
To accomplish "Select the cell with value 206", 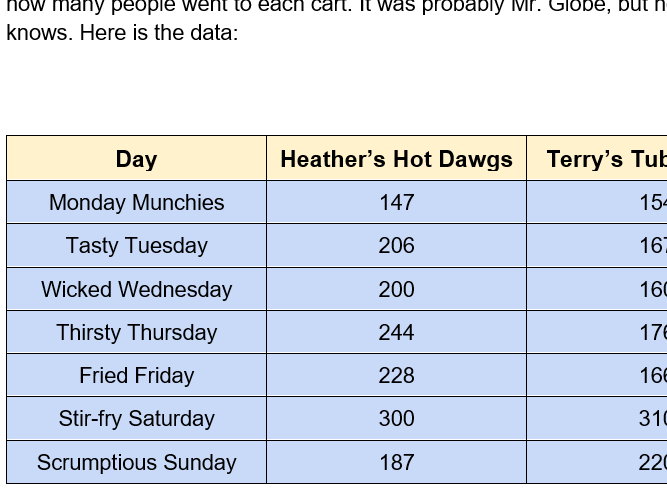I will point(396,245).
